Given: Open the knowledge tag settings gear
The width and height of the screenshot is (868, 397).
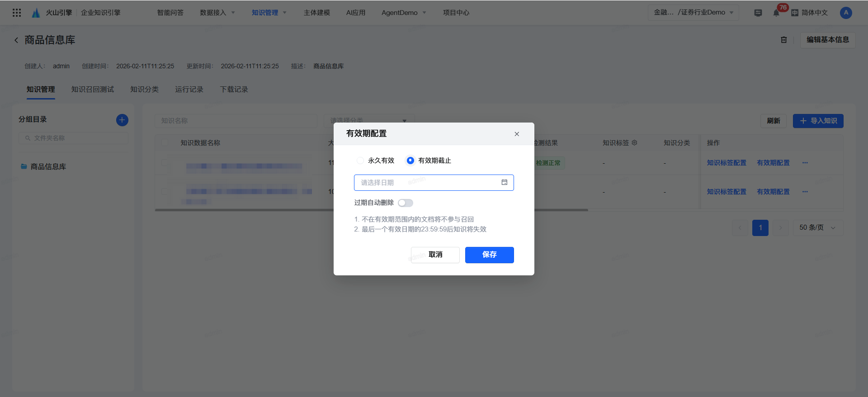Looking at the screenshot, I should tap(635, 142).
